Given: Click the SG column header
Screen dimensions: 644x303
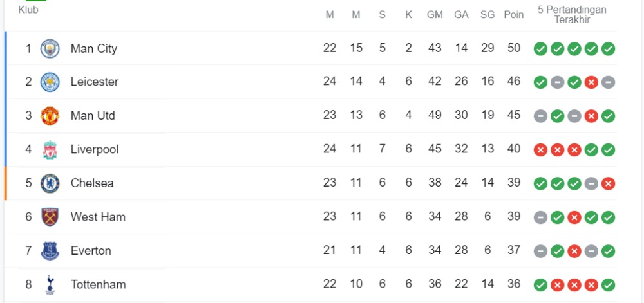Looking at the screenshot, I should 488,15.
